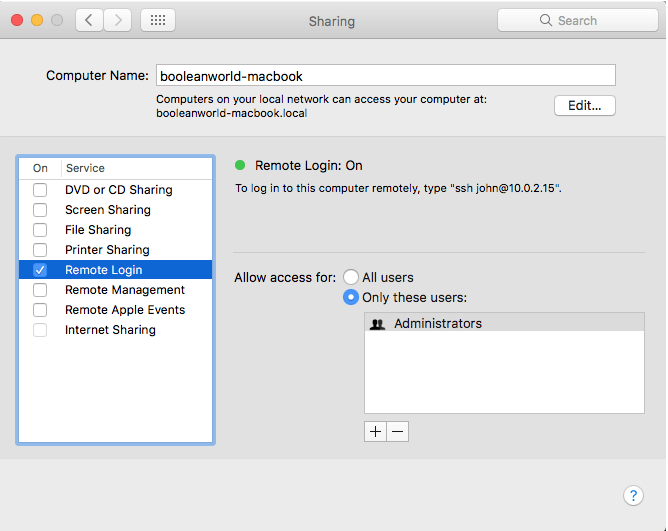The height and width of the screenshot is (531, 668).
Task: Select the All users radio button
Action: (x=351, y=277)
